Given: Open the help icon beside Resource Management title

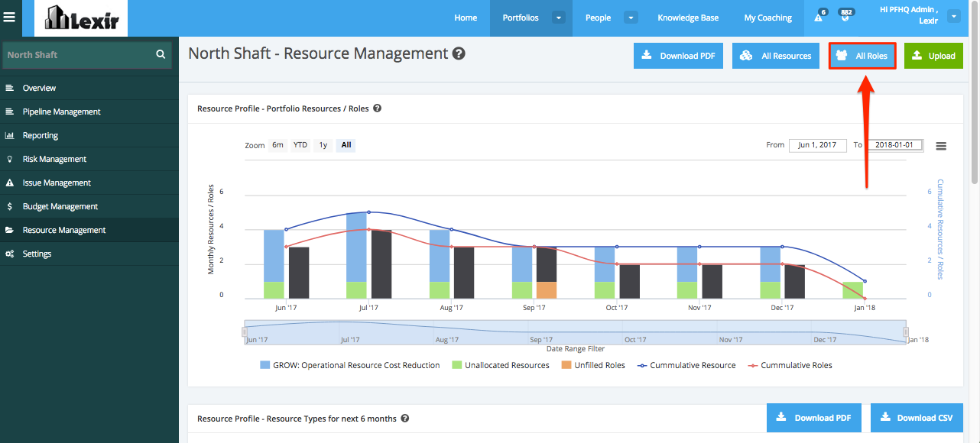Looking at the screenshot, I should [459, 53].
